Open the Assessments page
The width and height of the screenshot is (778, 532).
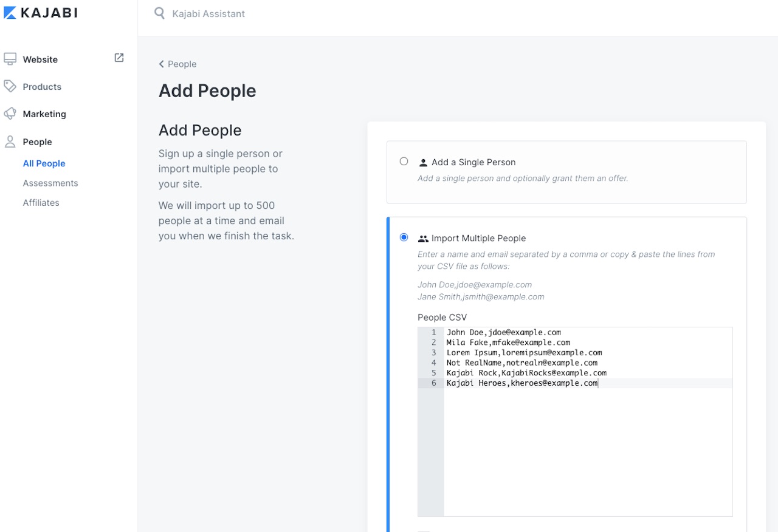pyautogui.click(x=50, y=183)
